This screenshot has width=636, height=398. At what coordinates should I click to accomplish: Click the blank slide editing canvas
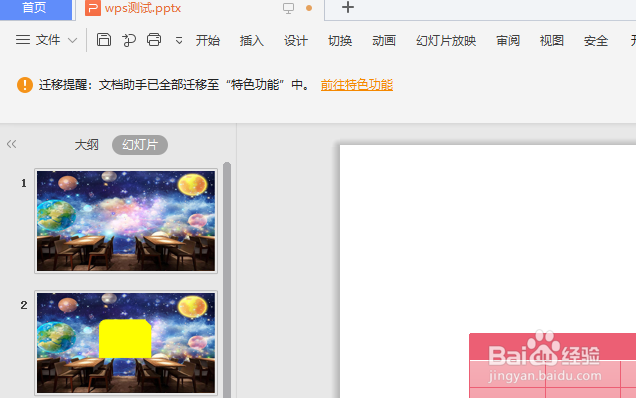click(x=488, y=271)
